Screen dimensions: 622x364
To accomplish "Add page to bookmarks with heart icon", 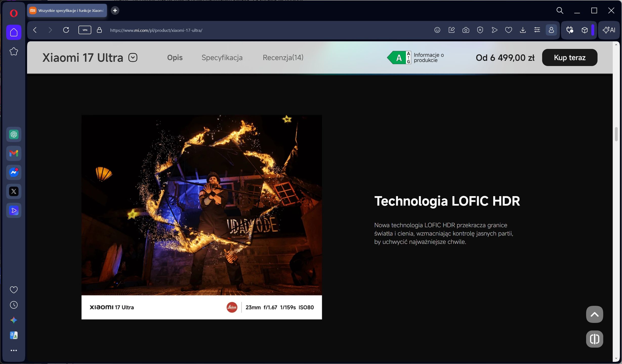I will point(509,30).
